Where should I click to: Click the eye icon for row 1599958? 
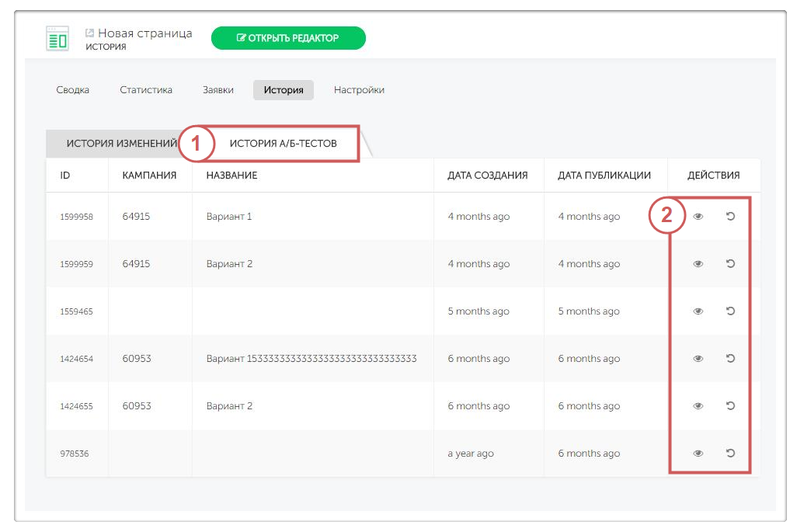[698, 217]
